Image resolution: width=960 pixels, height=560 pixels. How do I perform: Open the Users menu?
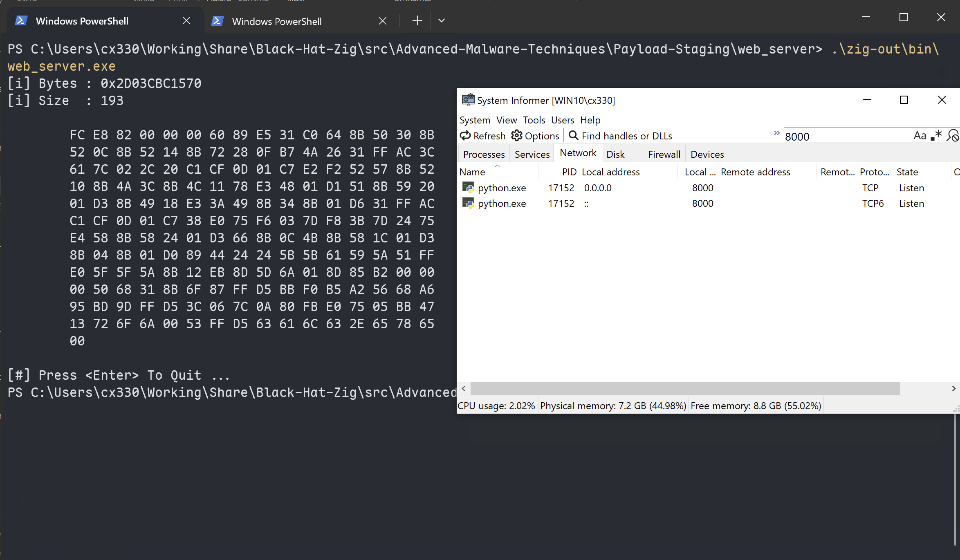tap(563, 120)
